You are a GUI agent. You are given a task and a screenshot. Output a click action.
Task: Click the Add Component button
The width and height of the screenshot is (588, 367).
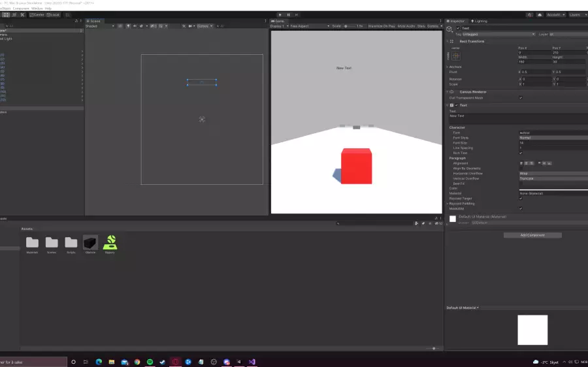point(533,235)
